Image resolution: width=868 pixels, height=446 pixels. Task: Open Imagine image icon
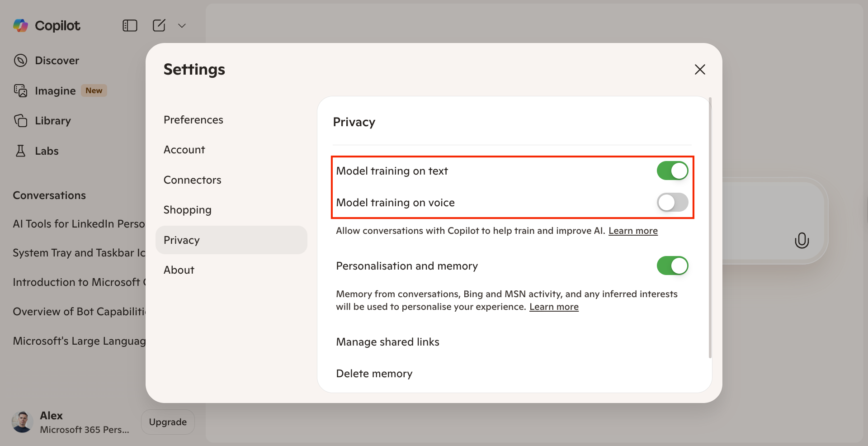20,90
